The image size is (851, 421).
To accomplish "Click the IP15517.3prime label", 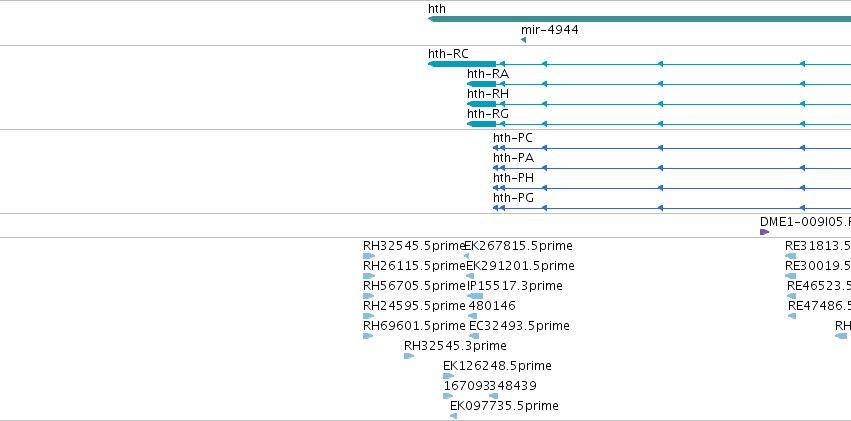I will tap(515, 286).
